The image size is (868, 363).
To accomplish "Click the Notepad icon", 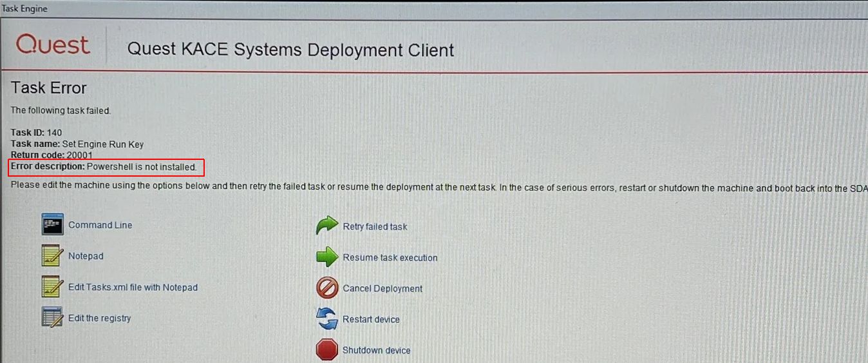I will click(52, 256).
